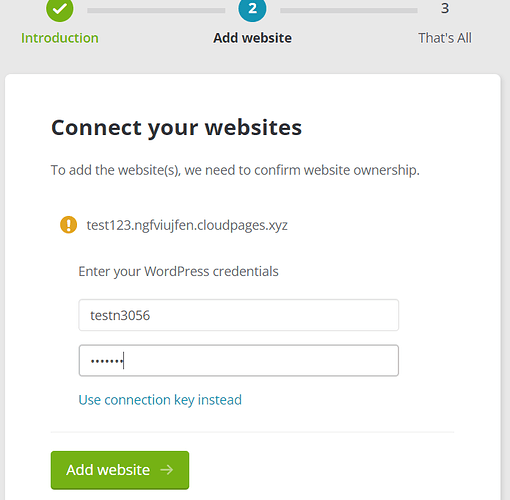Click the arrow inside Add website button
This screenshot has height=500, width=510.
(166, 470)
